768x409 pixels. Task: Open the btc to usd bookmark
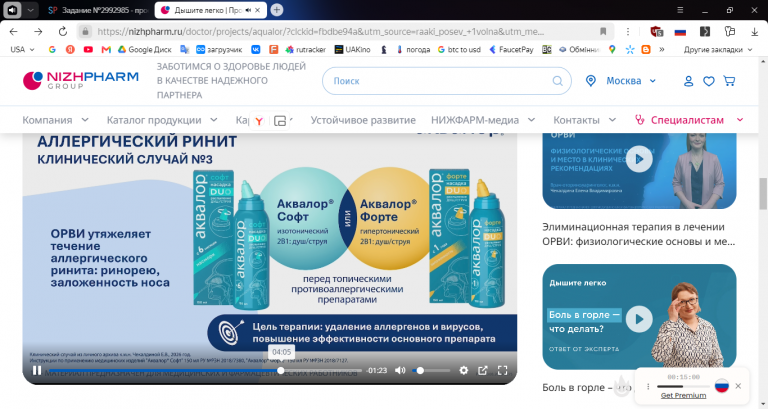tap(459, 49)
